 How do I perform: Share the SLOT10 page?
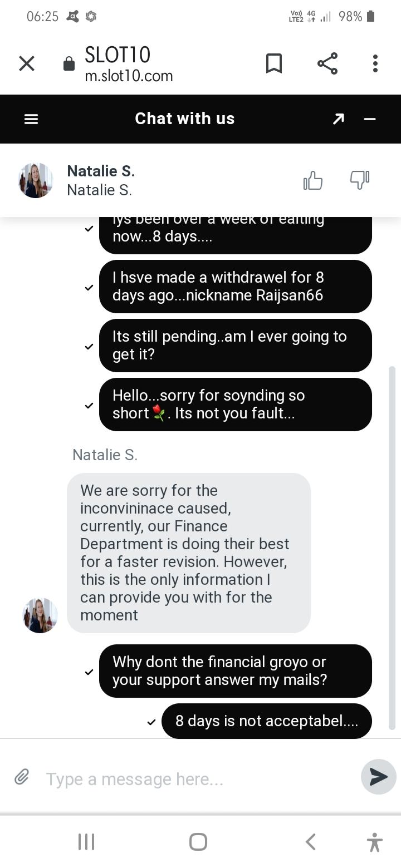tap(327, 64)
